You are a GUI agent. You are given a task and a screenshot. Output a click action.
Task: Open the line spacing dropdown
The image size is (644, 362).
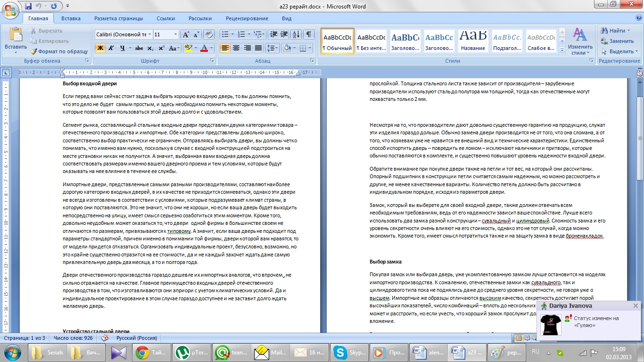272,48
